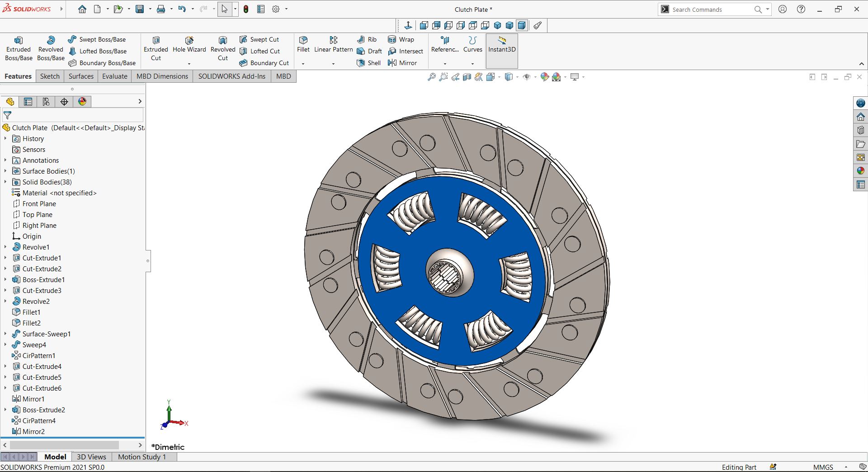Viewport: 868px width, 472px height.
Task: Switch to the Motion Study 1 tab
Action: [142, 457]
